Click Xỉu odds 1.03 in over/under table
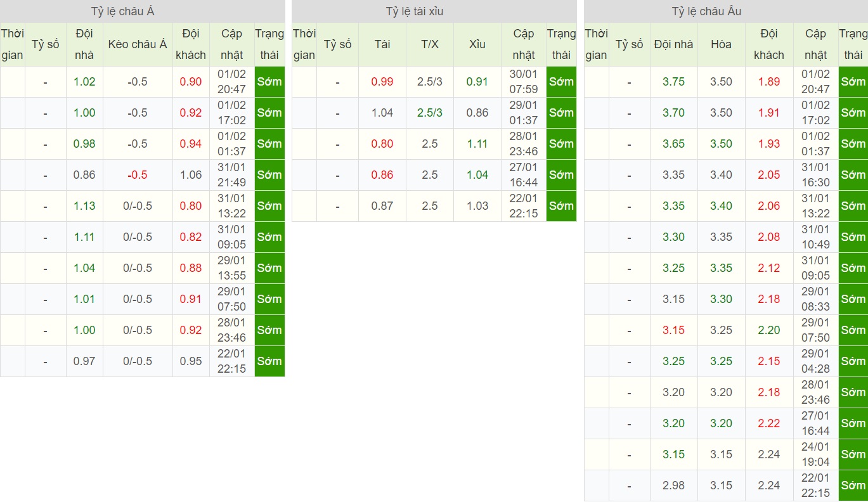The width and height of the screenshot is (868, 502). (x=477, y=206)
